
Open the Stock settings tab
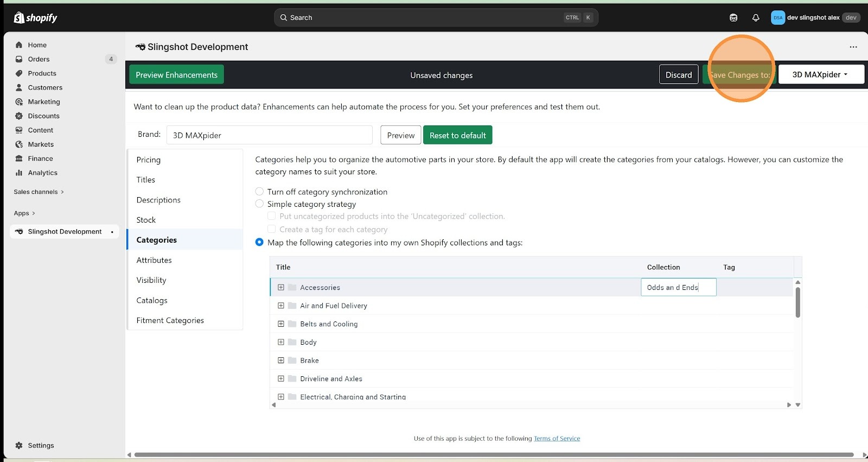pyautogui.click(x=184, y=220)
